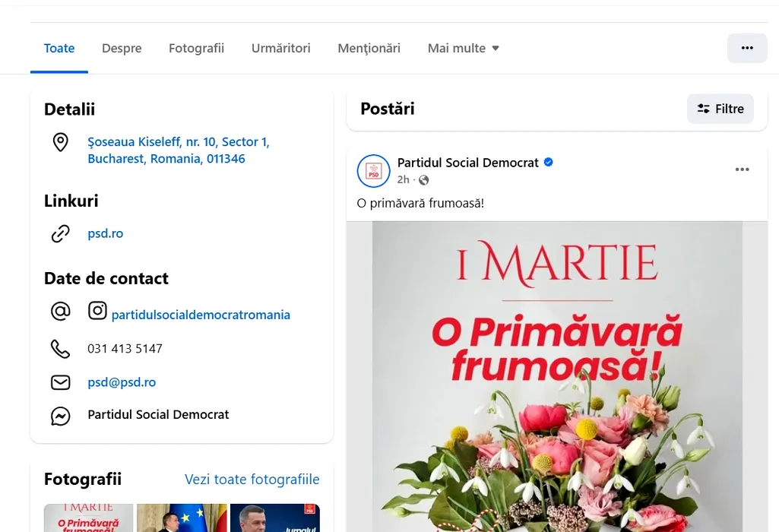Open the page options ellipsis button
779x532 pixels.
(746, 48)
